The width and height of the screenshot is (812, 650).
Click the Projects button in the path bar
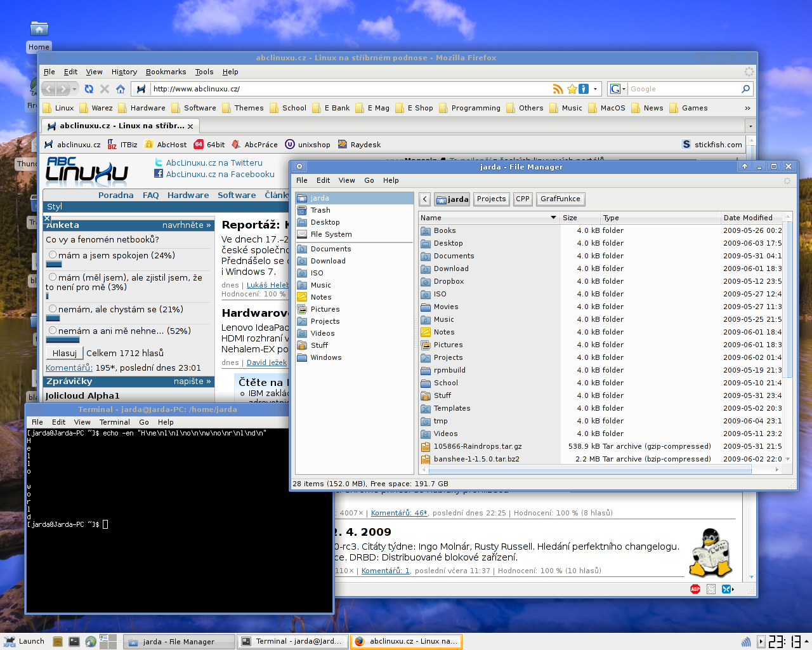492,199
